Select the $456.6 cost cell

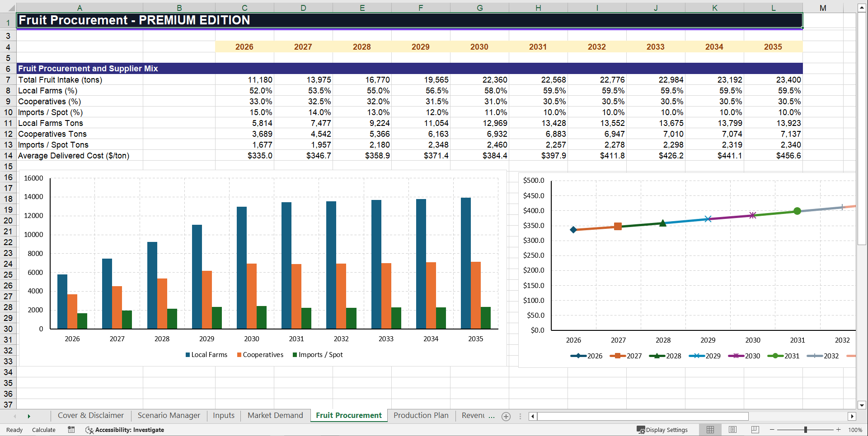[x=773, y=156]
